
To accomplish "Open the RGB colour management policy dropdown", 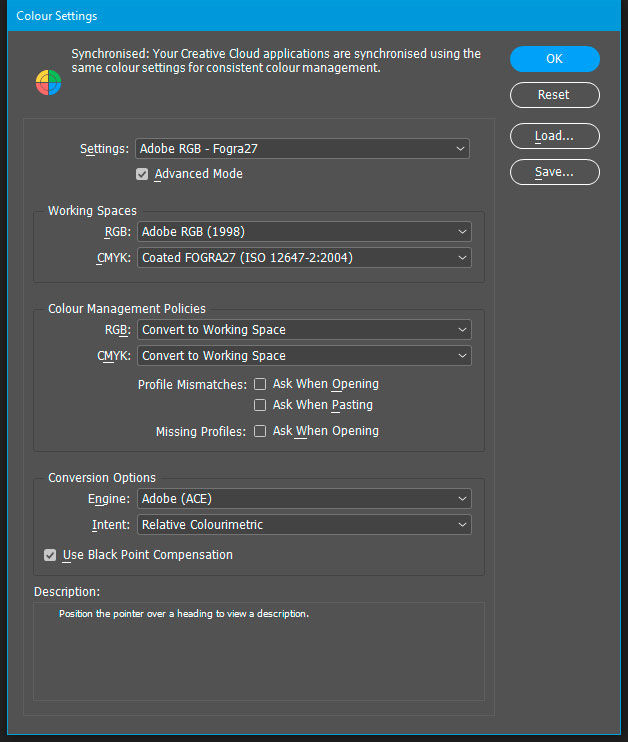I will (304, 329).
